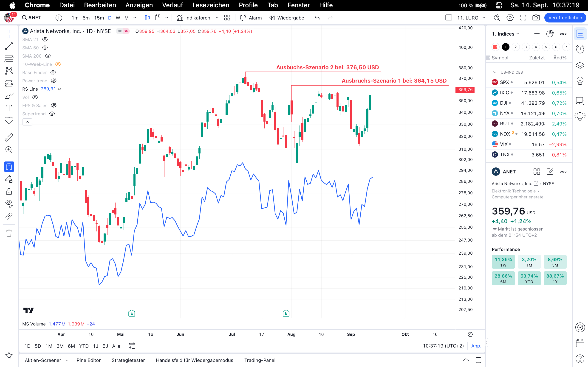Click the Veröffentlichen button
Viewport: 588px width, 367px height.
click(x=565, y=18)
